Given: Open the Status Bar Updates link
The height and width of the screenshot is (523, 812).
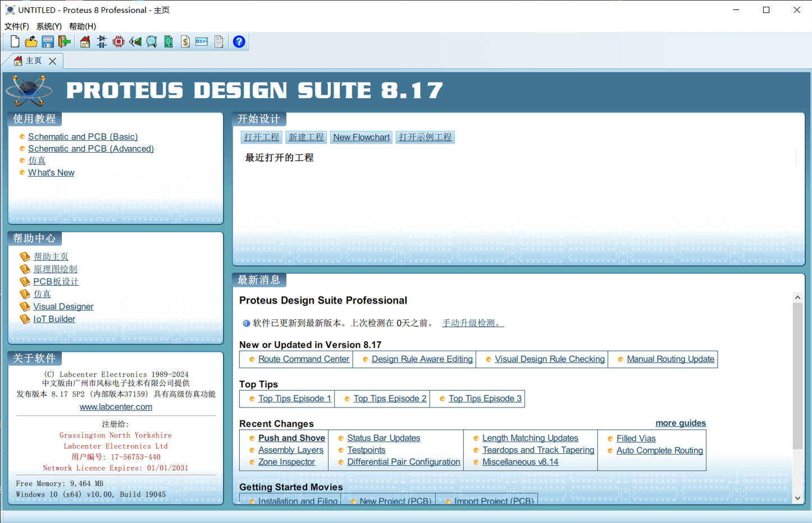Looking at the screenshot, I should 384,438.
